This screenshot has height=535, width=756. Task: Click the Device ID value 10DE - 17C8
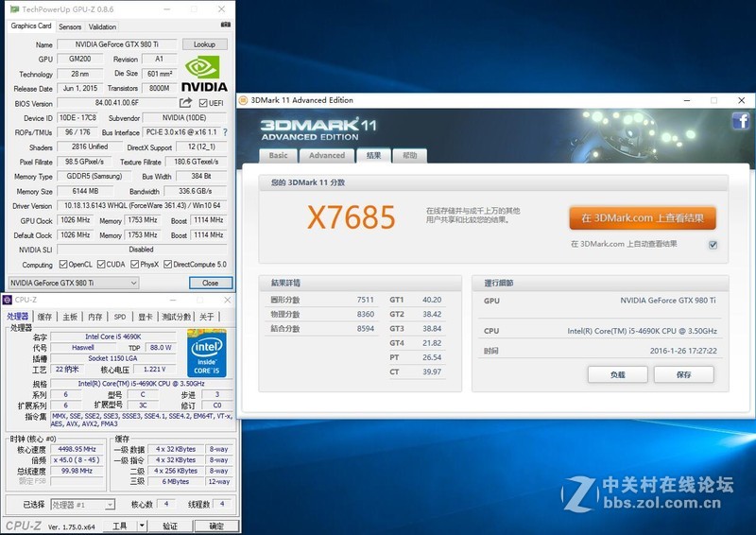coord(77,118)
